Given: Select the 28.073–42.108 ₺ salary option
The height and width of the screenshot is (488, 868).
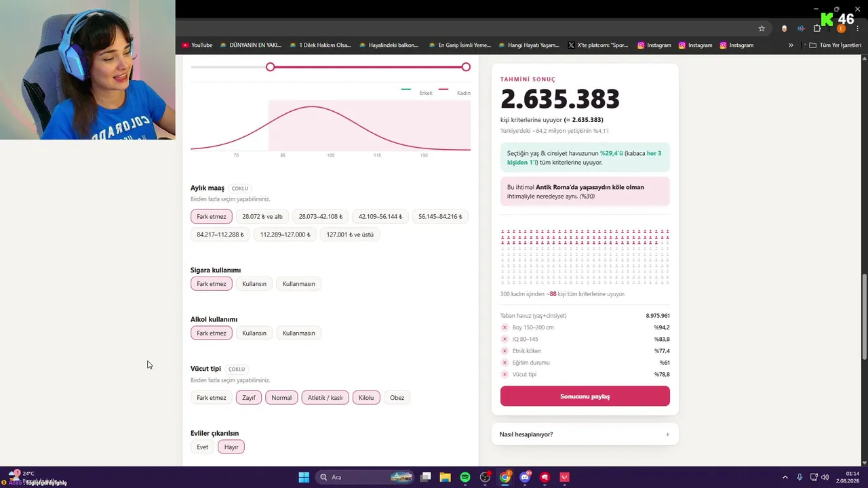Looking at the screenshot, I should [x=321, y=217].
